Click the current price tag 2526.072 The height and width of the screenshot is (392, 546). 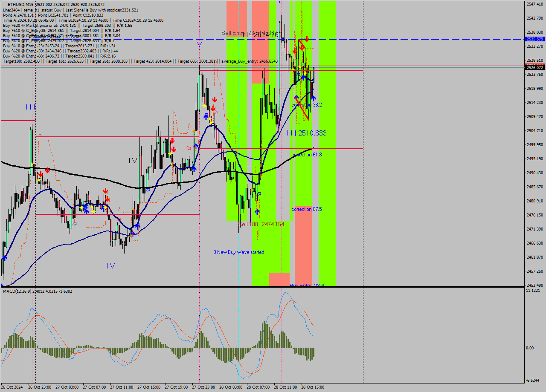(x=535, y=67)
